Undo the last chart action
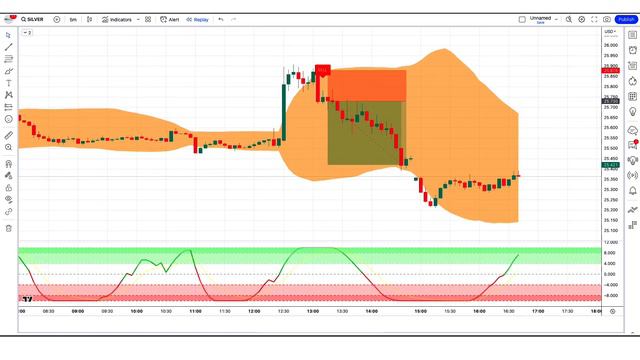640x360 pixels. coord(221,20)
